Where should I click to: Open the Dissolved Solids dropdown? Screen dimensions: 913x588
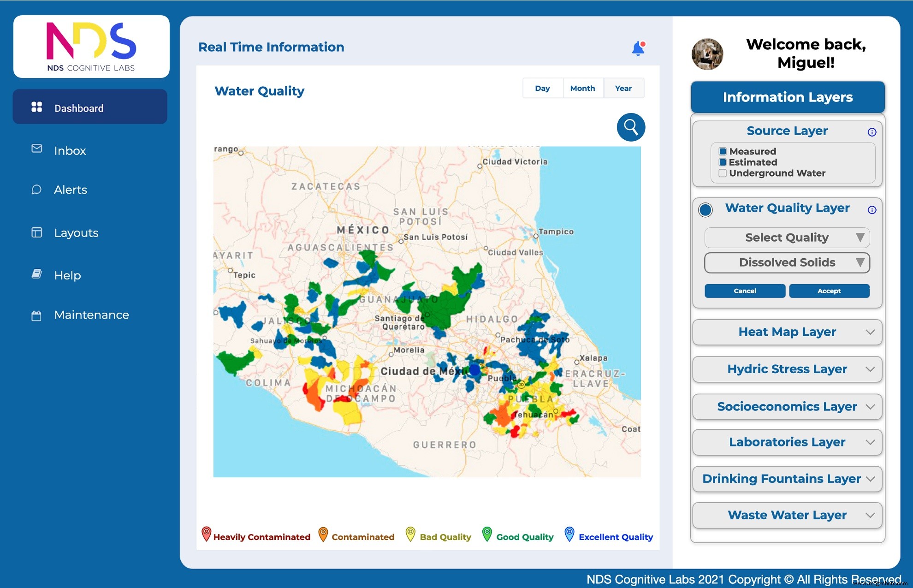(x=787, y=262)
